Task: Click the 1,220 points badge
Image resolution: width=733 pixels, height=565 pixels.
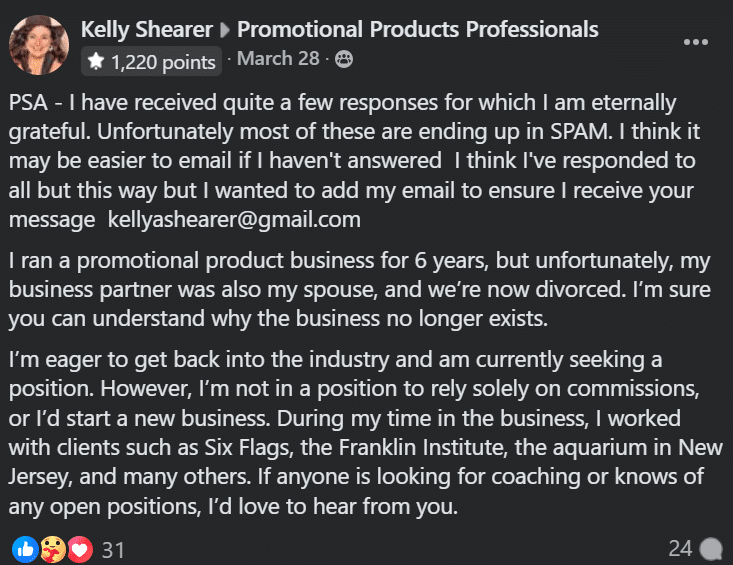Action: [x=151, y=61]
